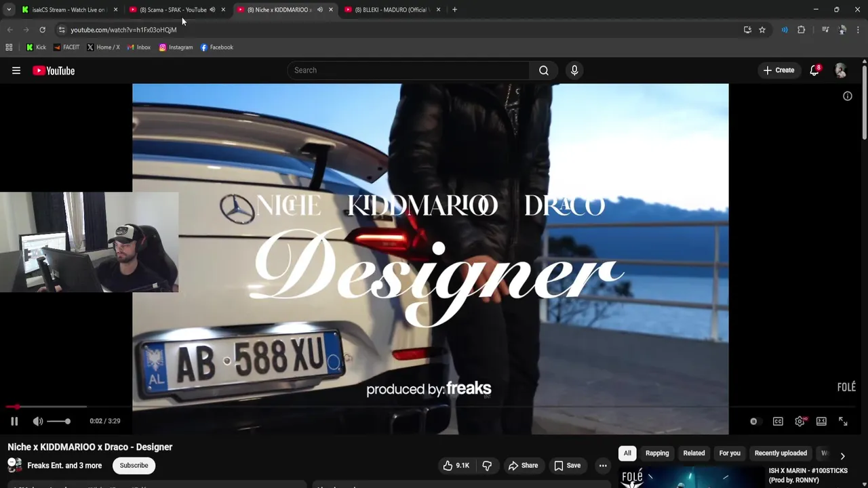Screen dimensions: 868x488
Task: Show the video info card icon
Action: point(848,96)
